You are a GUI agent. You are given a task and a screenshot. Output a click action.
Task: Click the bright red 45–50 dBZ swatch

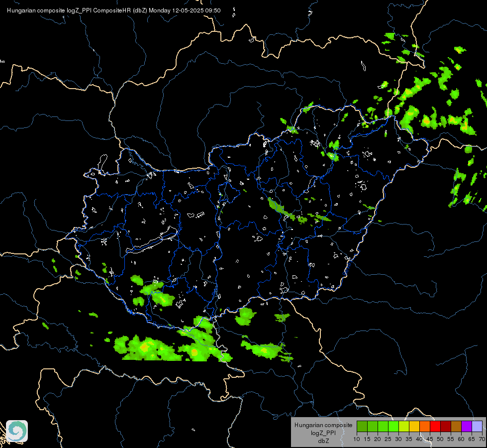point(435,427)
